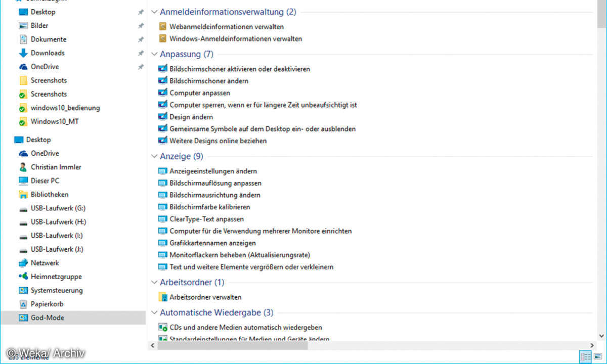Click icon next to Design ändern

click(x=162, y=117)
